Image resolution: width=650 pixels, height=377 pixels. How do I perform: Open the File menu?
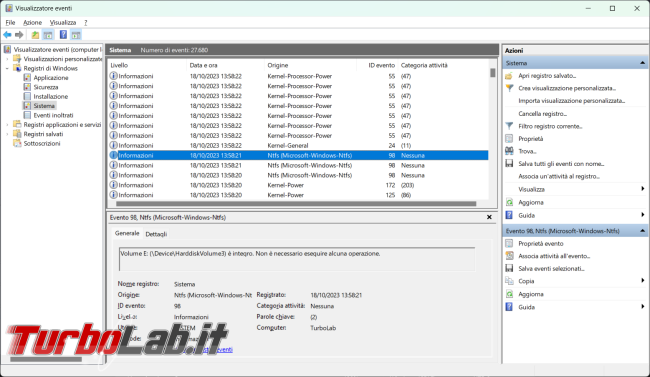click(x=10, y=22)
